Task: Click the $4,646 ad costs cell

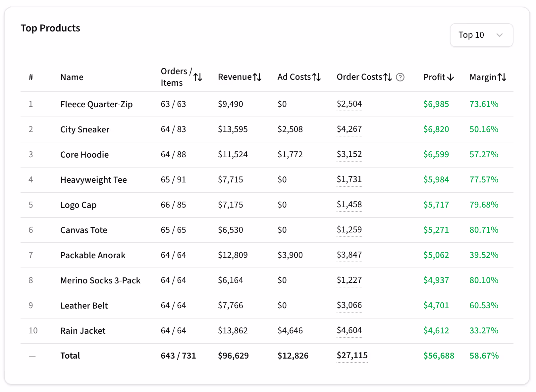Action: tap(290, 331)
